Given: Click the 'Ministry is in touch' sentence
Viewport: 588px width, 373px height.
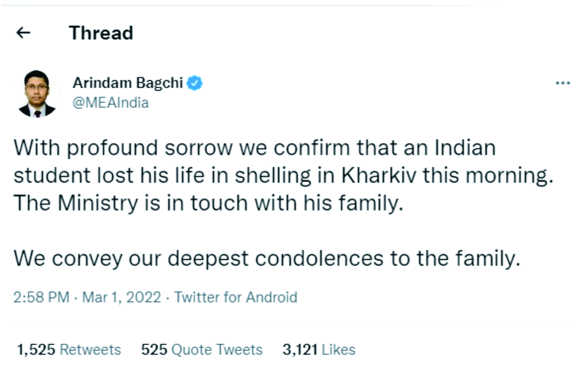Looking at the screenshot, I should tap(208, 203).
